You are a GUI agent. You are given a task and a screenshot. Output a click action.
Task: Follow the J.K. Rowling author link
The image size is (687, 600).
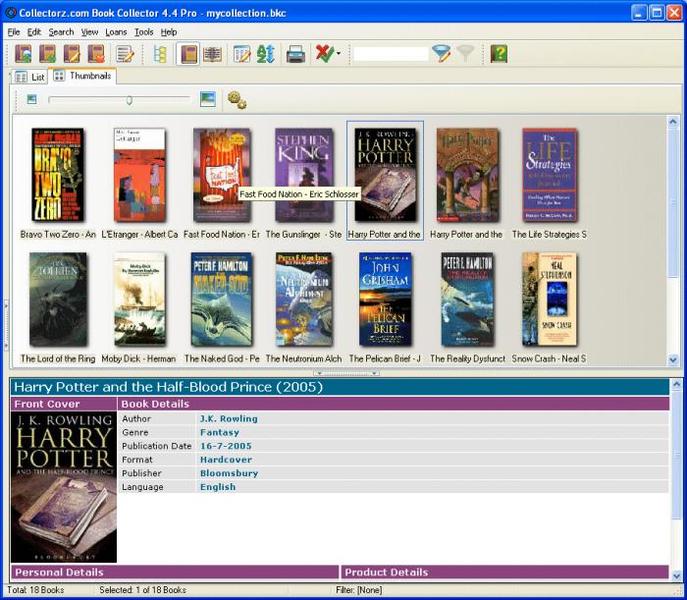click(x=229, y=419)
